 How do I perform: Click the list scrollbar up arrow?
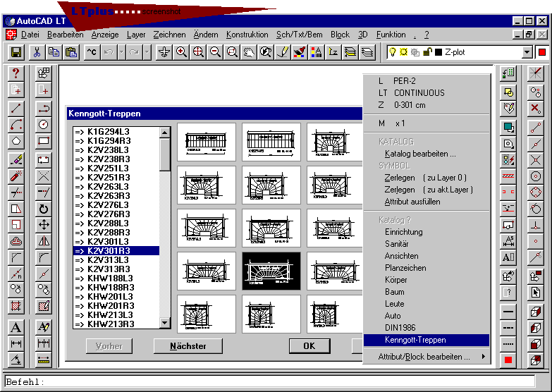pos(165,133)
